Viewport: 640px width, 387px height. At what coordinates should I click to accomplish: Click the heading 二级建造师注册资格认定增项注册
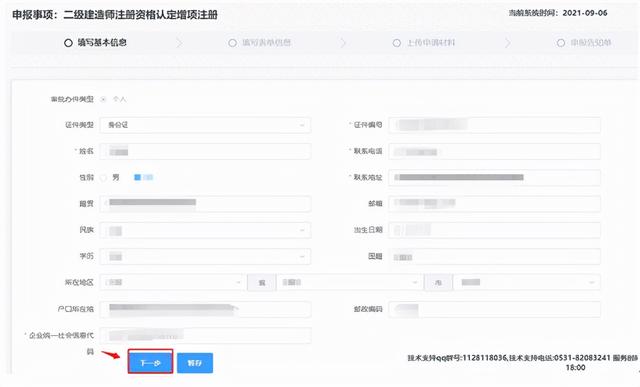click(140, 15)
